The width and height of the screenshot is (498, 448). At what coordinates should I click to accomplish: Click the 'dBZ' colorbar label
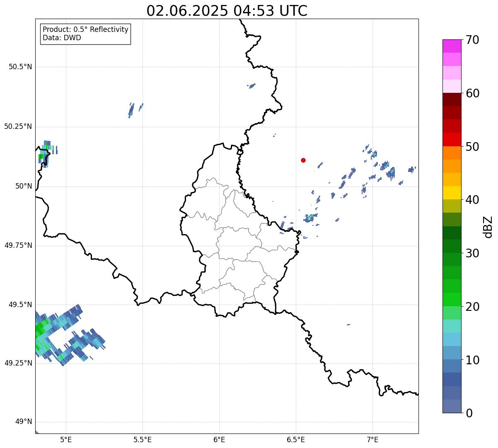coord(488,227)
